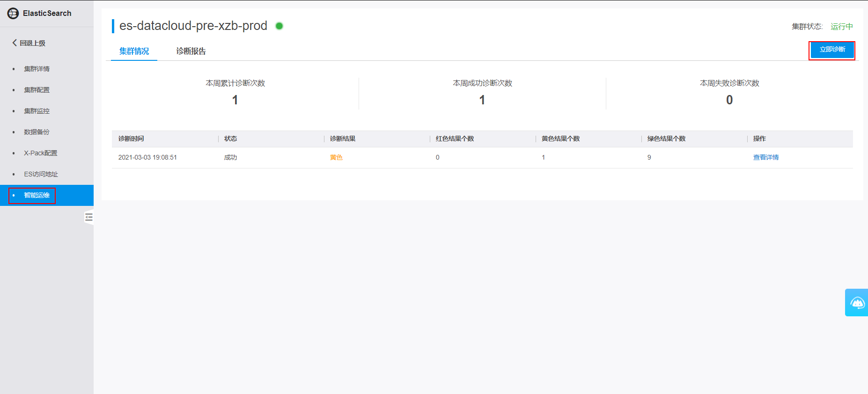868x394 pixels.
Task: Open 集群详情 in the sidebar
Action: (37, 69)
